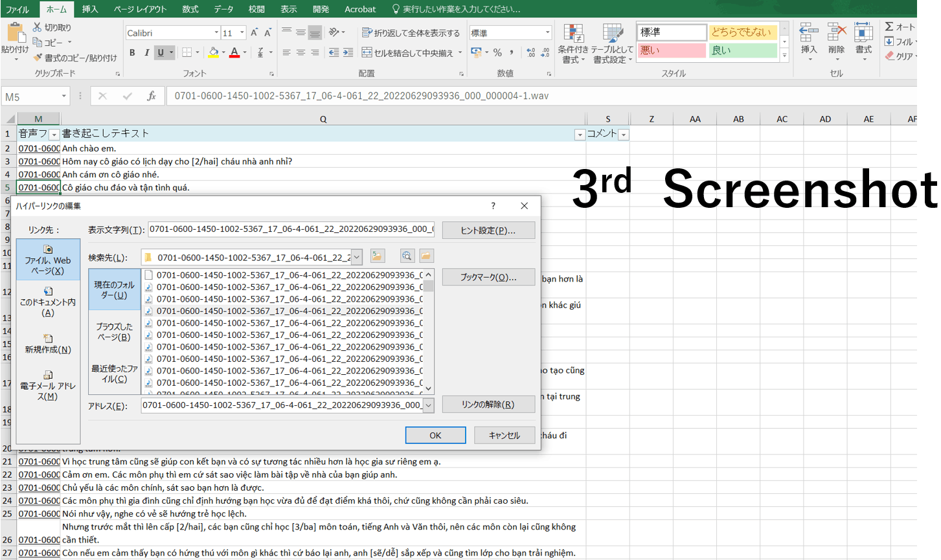
Task: Increase font size with large A button
Action: 255,32
